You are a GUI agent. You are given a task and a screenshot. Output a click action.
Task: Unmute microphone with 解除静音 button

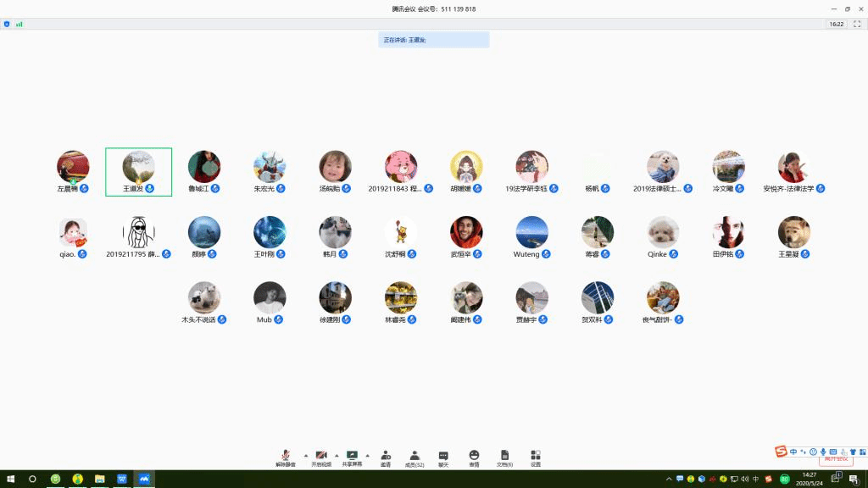coord(286,457)
